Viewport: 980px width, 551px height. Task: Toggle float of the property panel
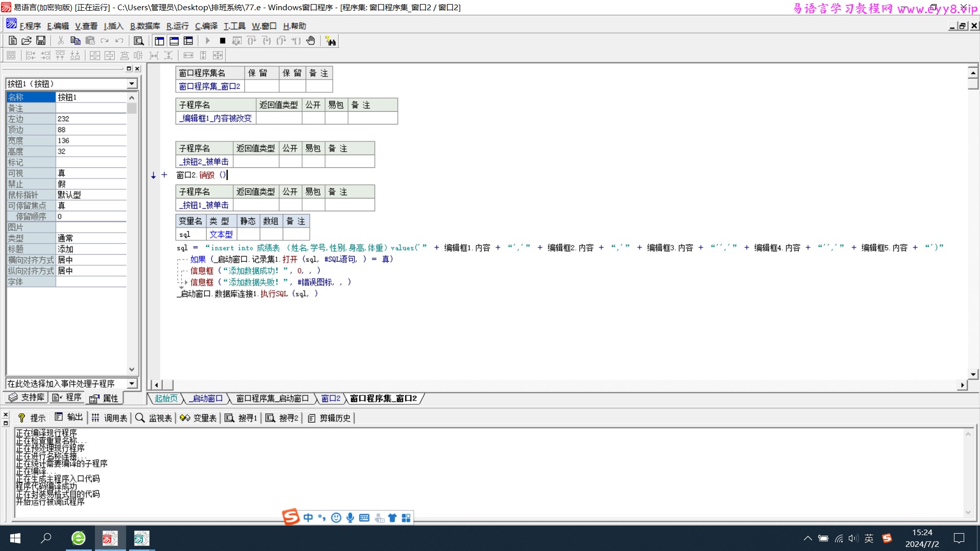click(x=129, y=68)
